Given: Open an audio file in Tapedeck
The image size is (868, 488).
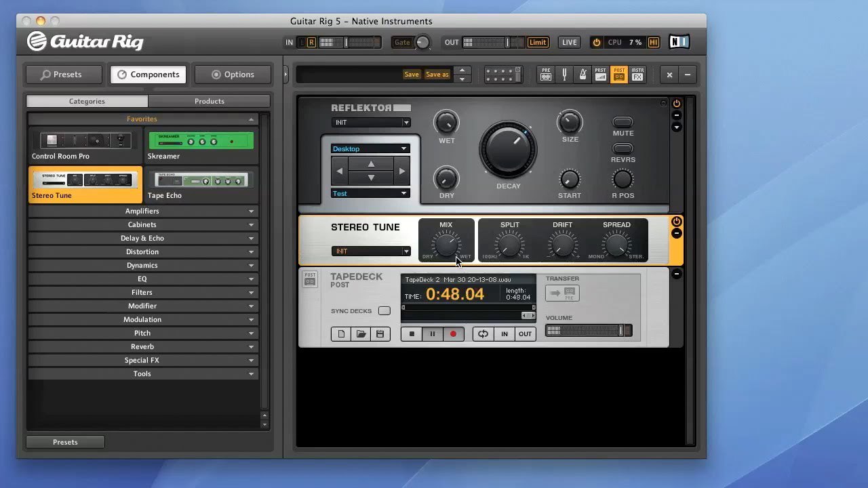Looking at the screenshot, I should click(361, 333).
